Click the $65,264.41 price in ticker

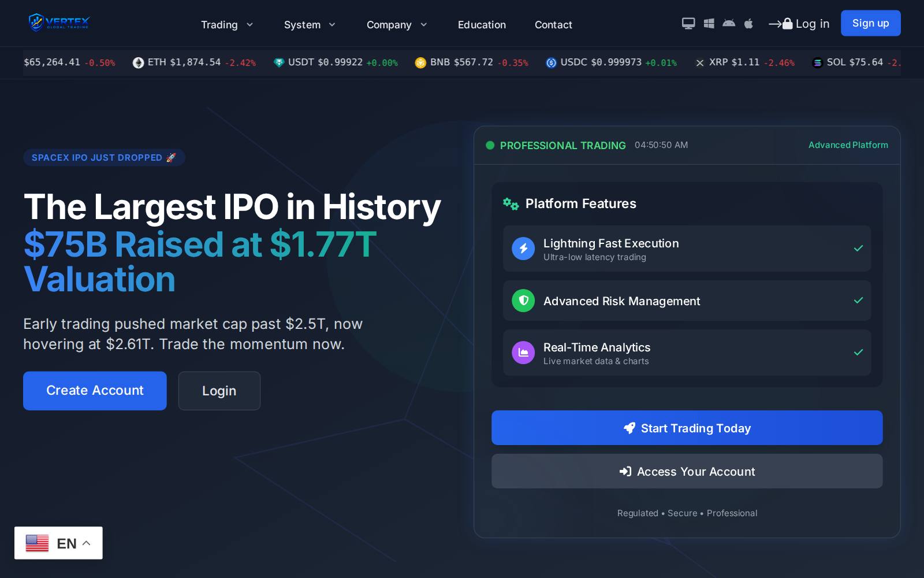pos(52,62)
